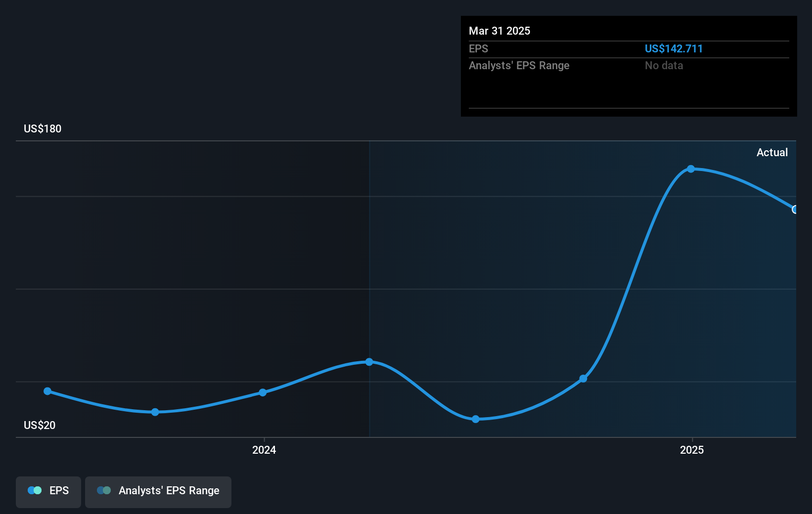Click the EPS row label in the tooltip
Image resolution: width=812 pixels, height=514 pixels.
coord(478,48)
